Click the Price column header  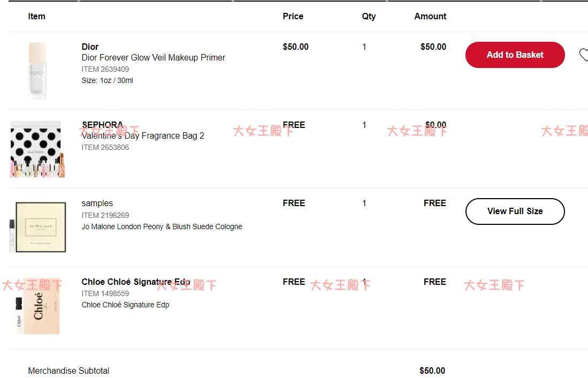[293, 16]
